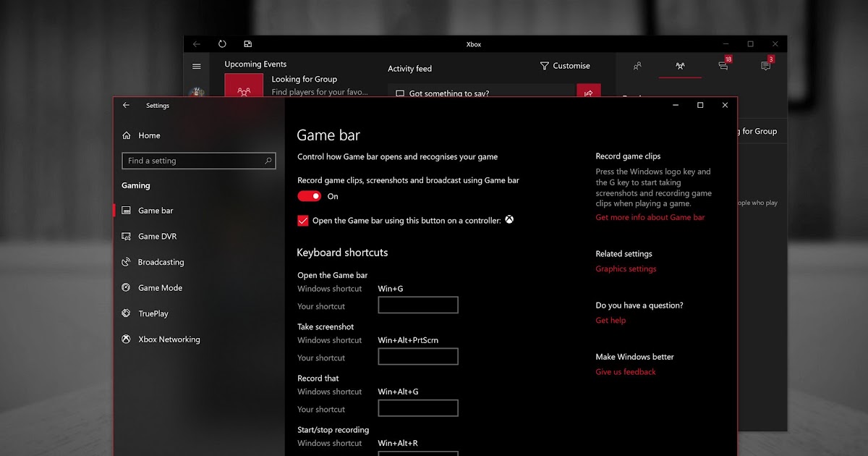This screenshot has height=456, width=868.
Task: Click Looking for Group red tile in Xbox
Action: (244, 86)
